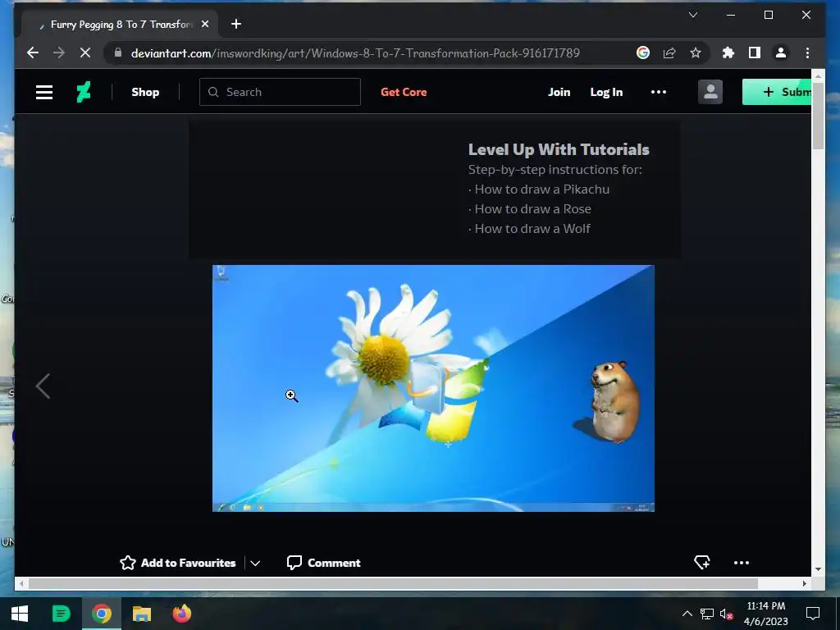Viewport: 840px width, 630px height.
Task: Go to previous deviation with left arrow
Action: (43, 386)
